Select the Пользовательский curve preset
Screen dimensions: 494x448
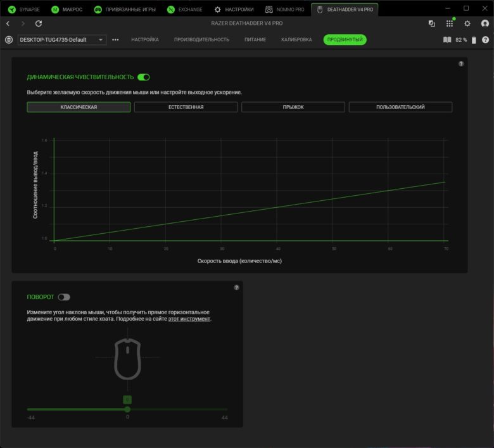click(x=400, y=107)
